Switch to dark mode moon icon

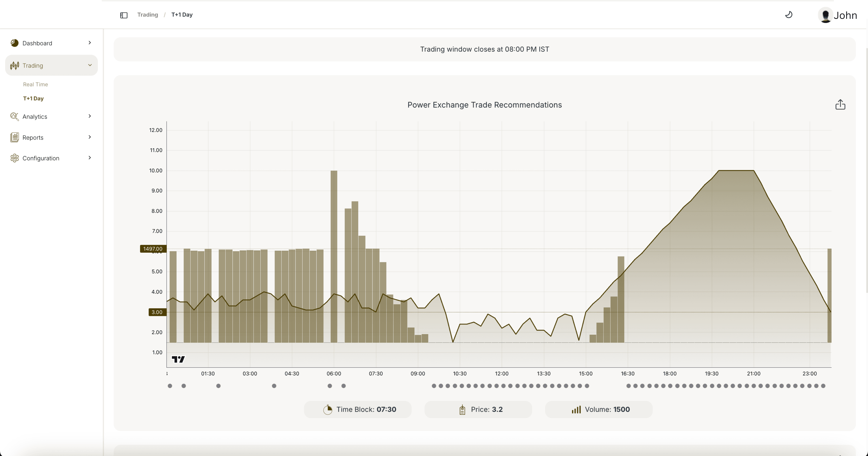[x=788, y=15]
